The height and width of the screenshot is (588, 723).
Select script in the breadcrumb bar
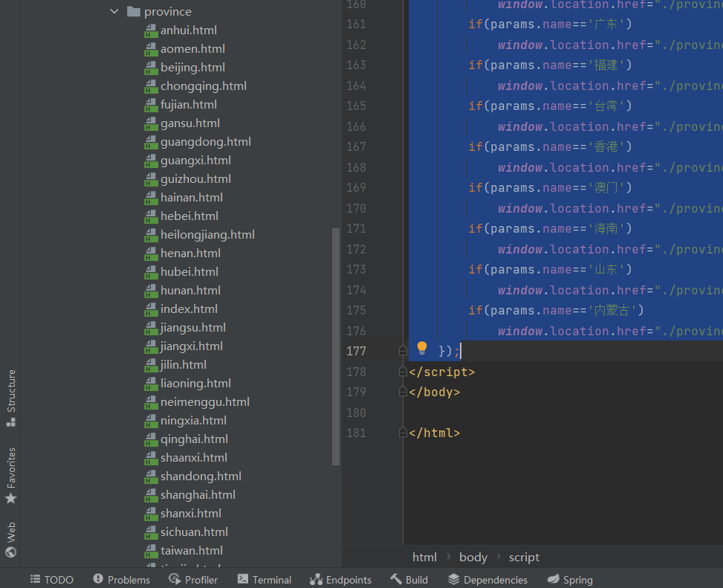click(524, 557)
